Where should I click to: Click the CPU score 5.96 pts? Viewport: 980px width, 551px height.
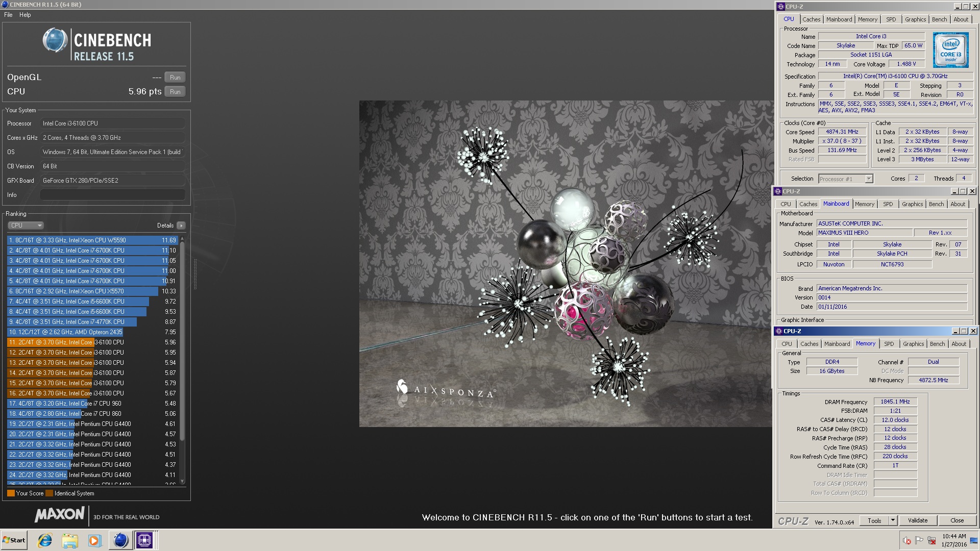[x=145, y=92]
